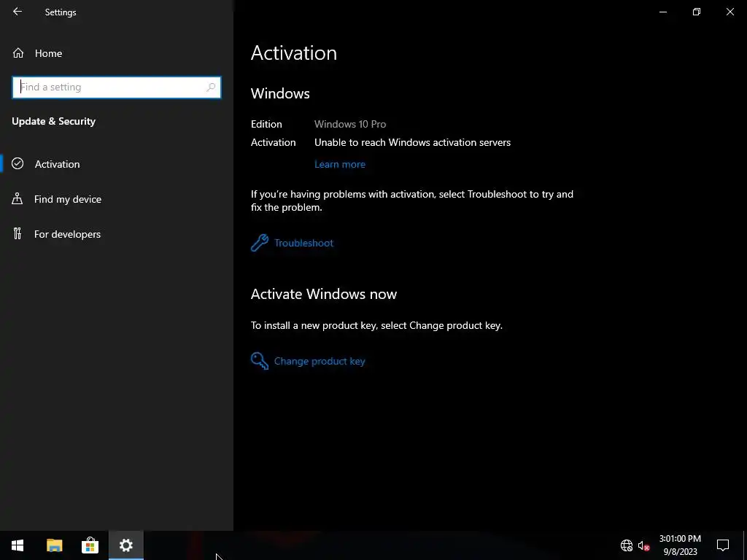747x560 pixels.
Task: Click the search magnifier icon
Action: coord(211,87)
